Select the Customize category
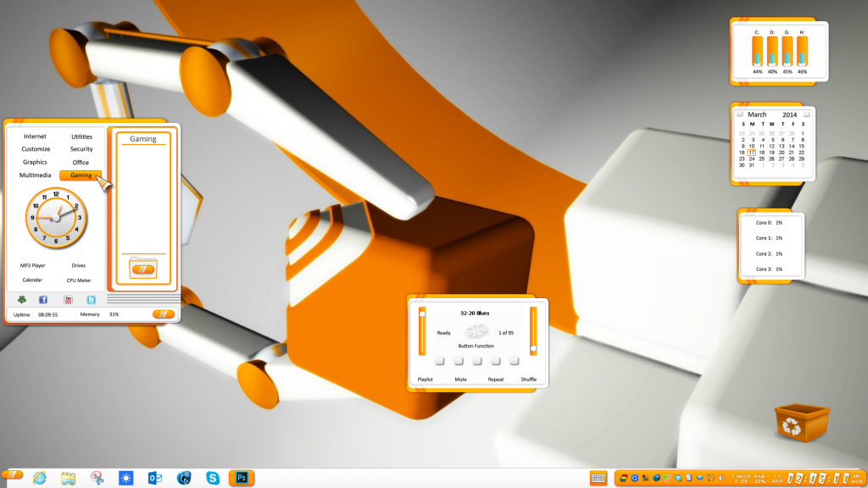 click(36, 149)
